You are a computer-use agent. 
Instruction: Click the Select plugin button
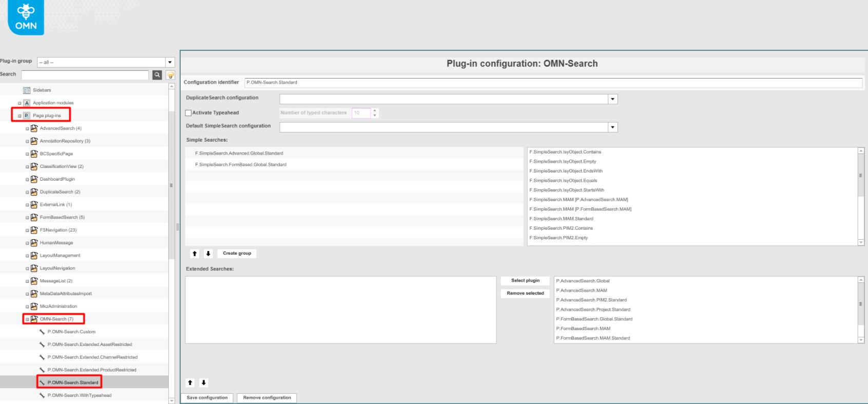525,281
